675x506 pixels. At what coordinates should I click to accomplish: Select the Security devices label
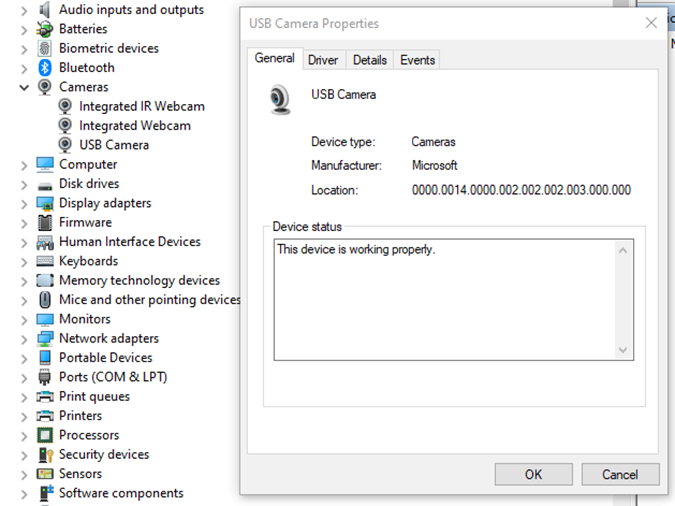[104, 454]
